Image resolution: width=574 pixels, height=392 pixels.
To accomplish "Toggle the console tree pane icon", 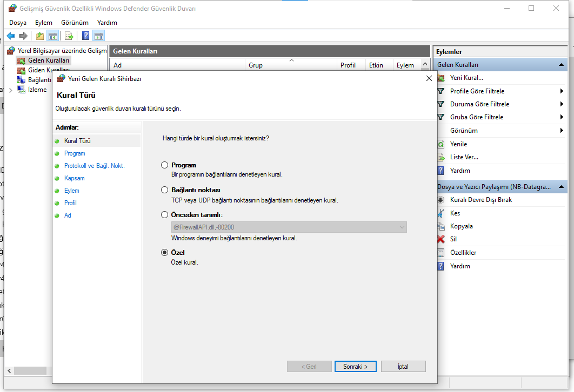I will click(53, 36).
